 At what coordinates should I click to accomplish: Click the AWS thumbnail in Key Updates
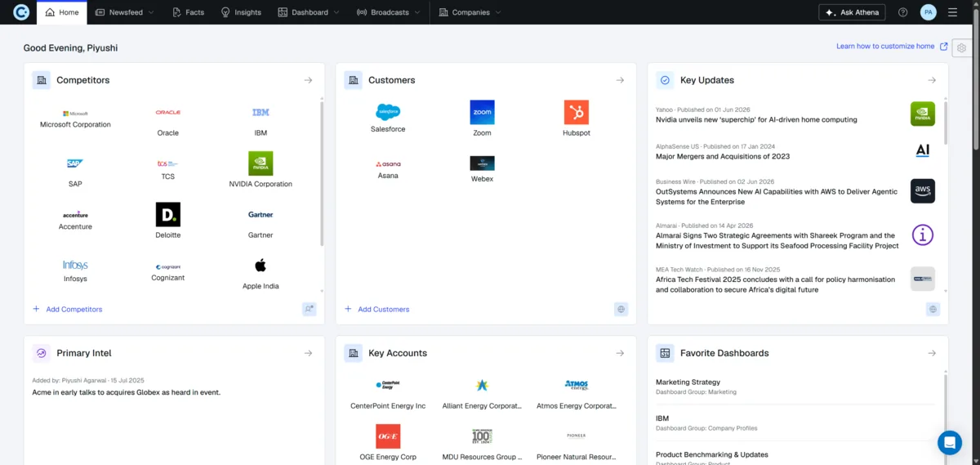[923, 191]
